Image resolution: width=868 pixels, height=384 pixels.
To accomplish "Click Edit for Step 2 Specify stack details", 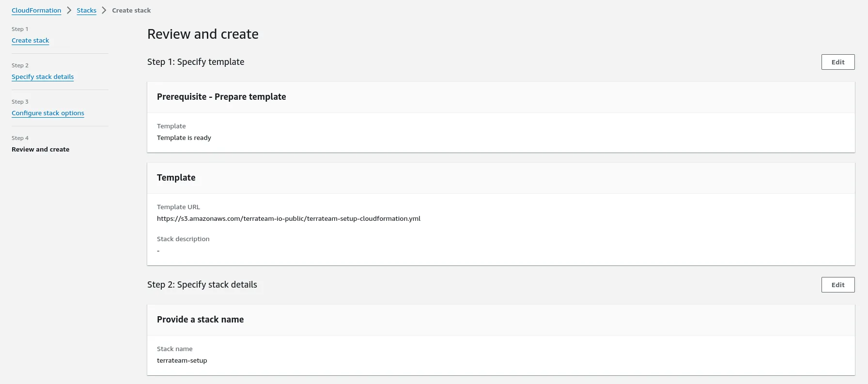I will click(838, 285).
